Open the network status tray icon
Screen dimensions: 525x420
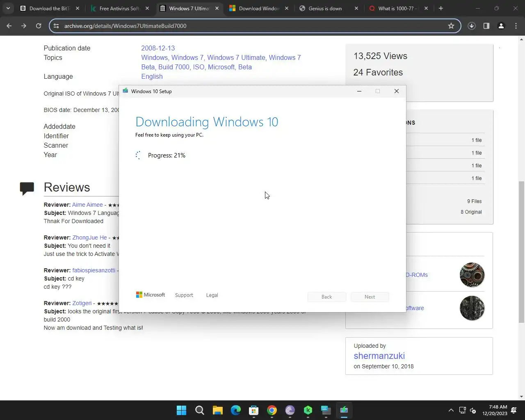click(x=462, y=410)
